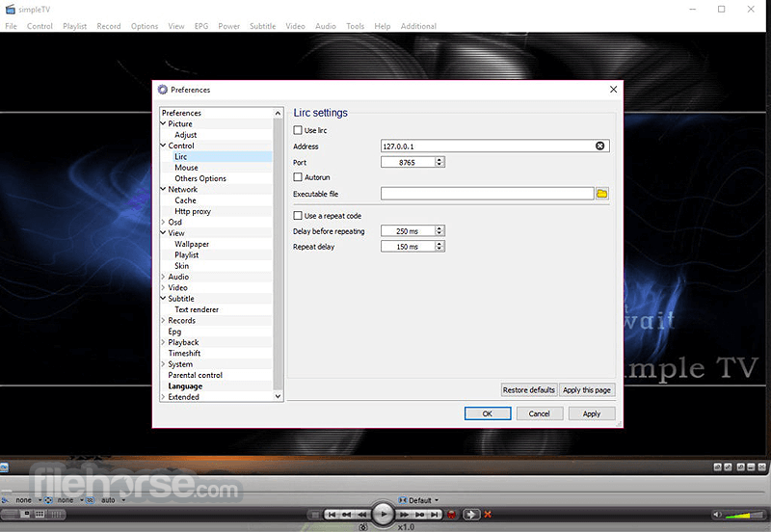Open the Subtitle menu
The image size is (771, 532).
[262, 26]
